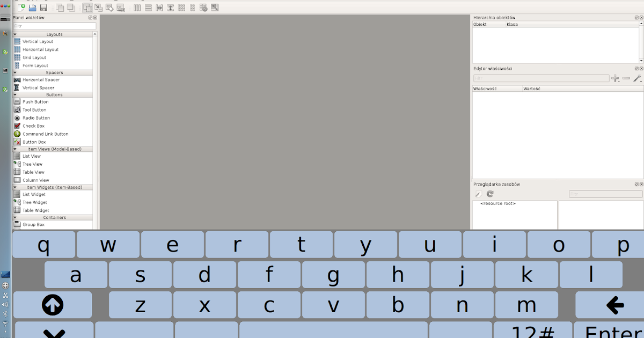
Task: Switch to widget editing mode
Action: coord(89,8)
